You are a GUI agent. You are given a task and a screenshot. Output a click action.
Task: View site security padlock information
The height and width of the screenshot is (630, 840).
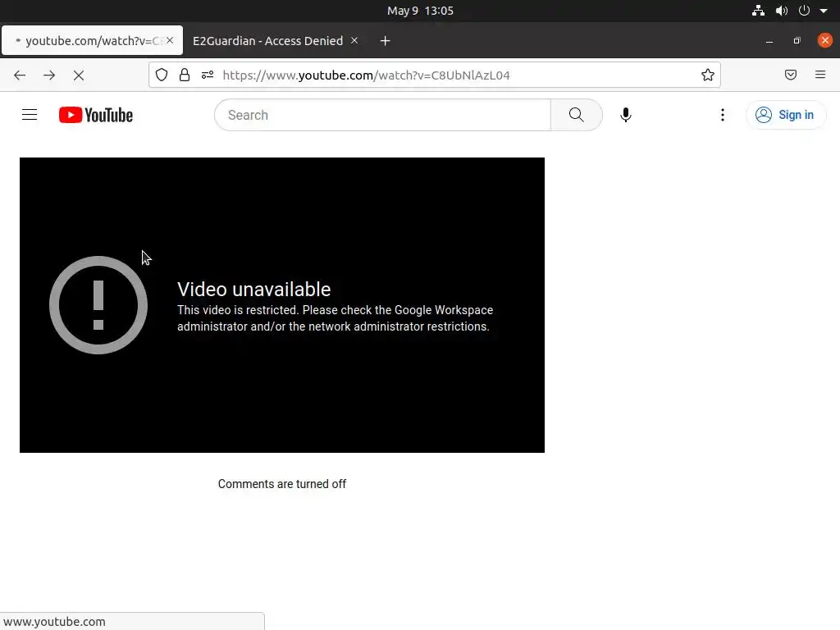tap(185, 75)
